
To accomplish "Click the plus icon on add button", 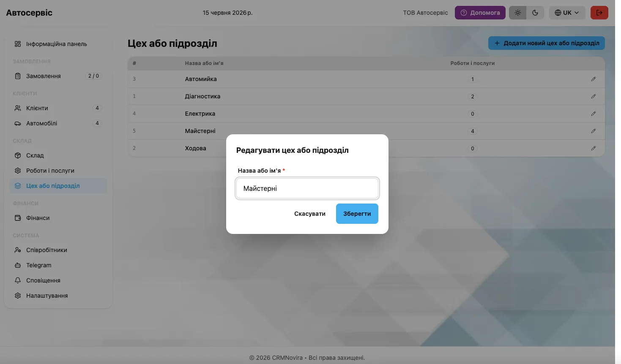I will point(497,43).
